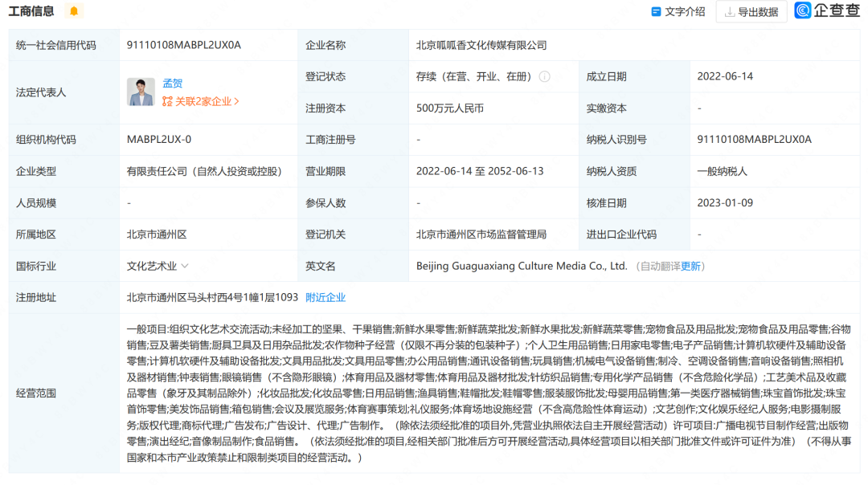Select English name Beijing Guaguaxiang Culture Media Co., Ltd.
Image resolution: width=868 pixels, height=485 pixels.
click(x=522, y=266)
